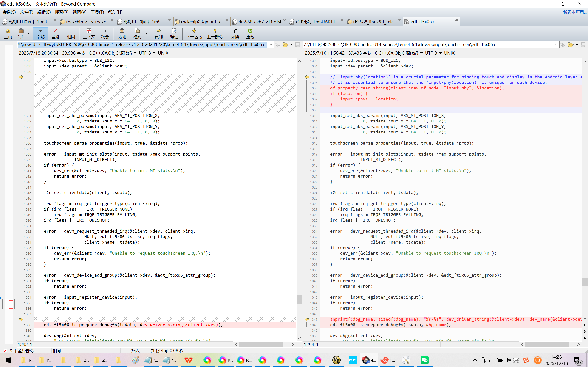Toggle Show Same (相同) lines filter
Viewport: 588px width, 367px height.
pos(71,33)
